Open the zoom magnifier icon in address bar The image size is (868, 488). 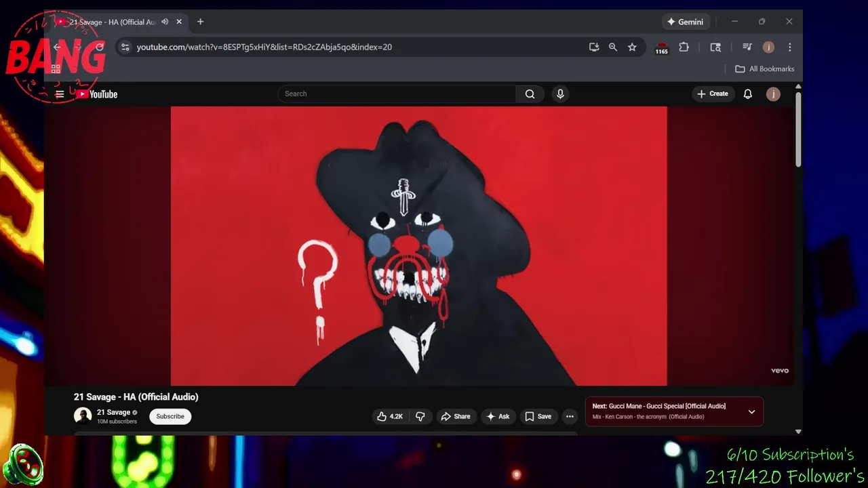613,47
